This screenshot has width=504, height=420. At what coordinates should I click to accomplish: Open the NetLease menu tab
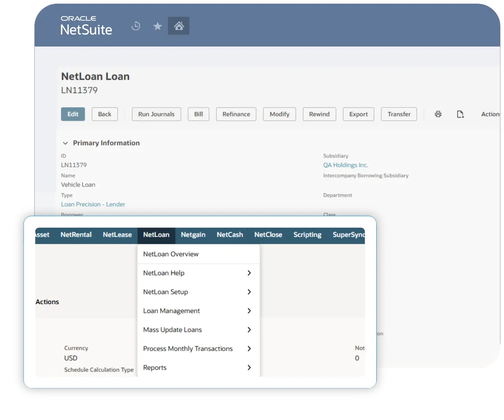pyautogui.click(x=117, y=235)
